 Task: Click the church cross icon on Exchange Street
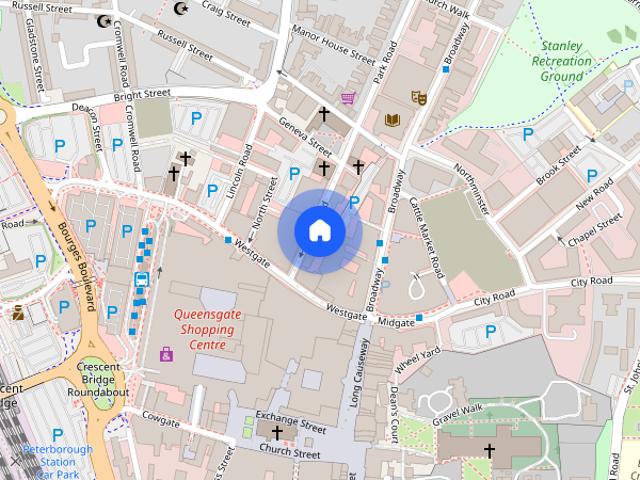(276, 432)
